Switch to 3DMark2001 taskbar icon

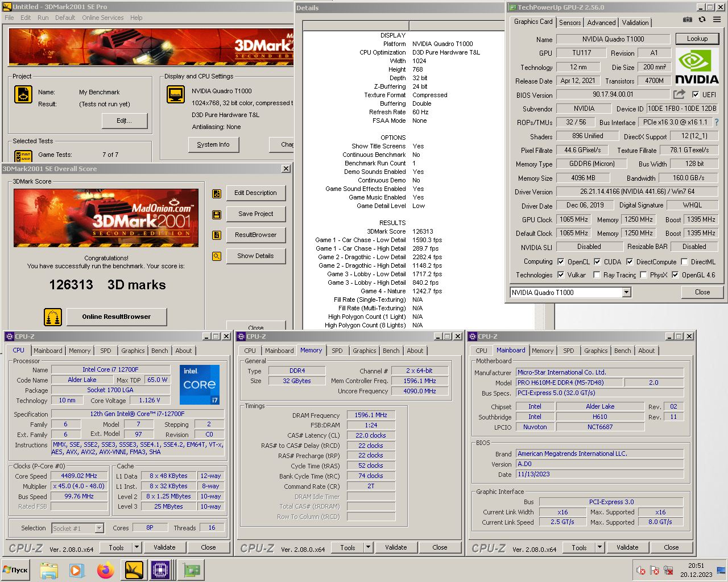134,570
